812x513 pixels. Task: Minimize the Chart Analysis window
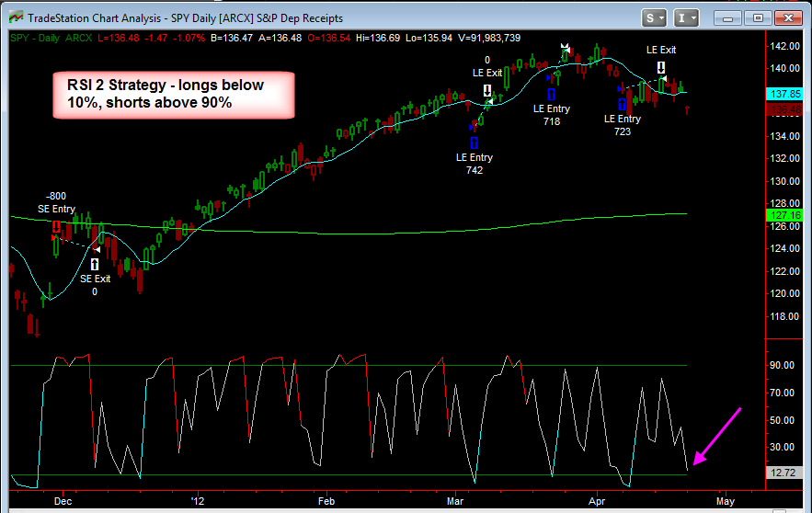(x=727, y=18)
